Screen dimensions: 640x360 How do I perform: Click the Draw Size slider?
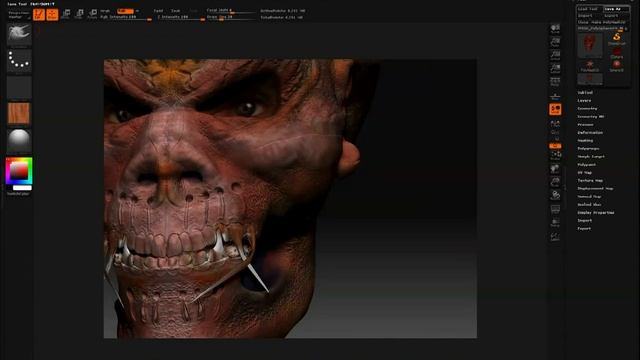231,18
